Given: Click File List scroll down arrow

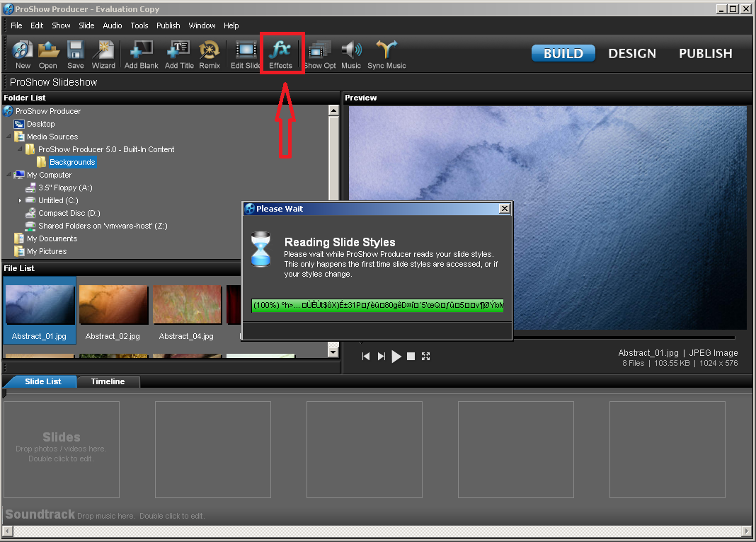Looking at the screenshot, I should (x=333, y=352).
